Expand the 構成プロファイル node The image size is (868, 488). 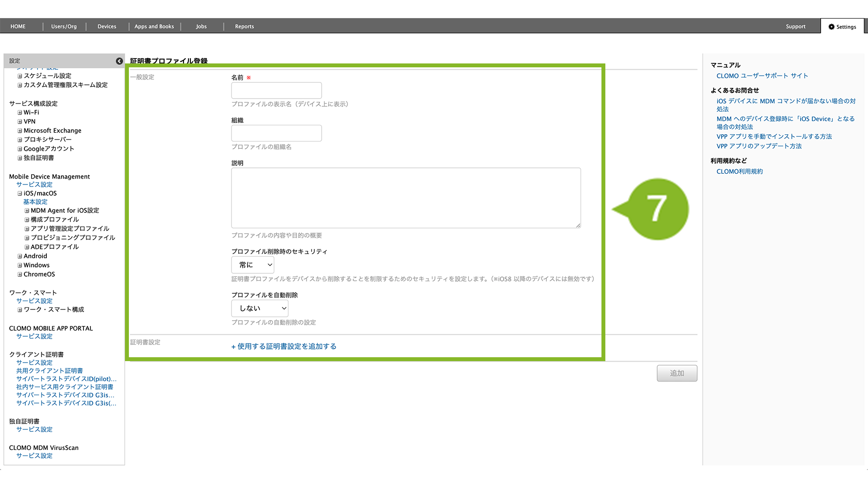point(27,220)
